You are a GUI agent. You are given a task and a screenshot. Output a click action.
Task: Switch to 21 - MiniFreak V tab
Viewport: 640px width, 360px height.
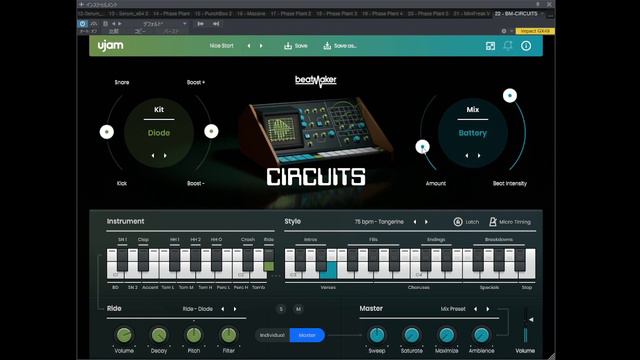click(471, 13)
